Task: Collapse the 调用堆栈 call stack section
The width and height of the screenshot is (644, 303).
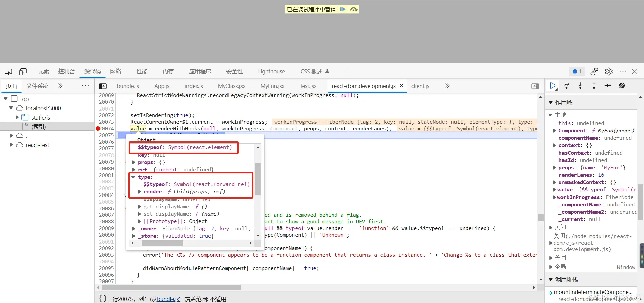Action: coord(550,279)
